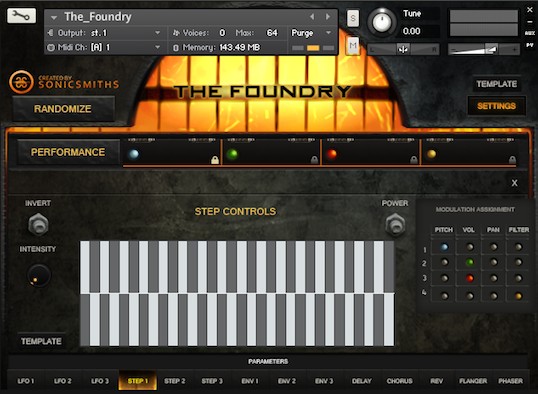Toggle row 3 FILTER modulation assignment
The width and height of the screenshot is (538, 394).
tap(518, 278)
